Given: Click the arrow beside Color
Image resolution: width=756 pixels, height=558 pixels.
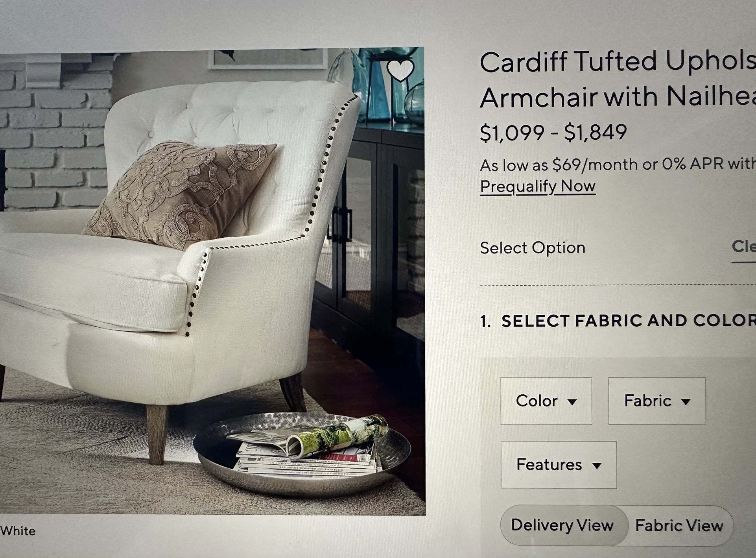Looking at the screenshot, I should click(572, 402).
